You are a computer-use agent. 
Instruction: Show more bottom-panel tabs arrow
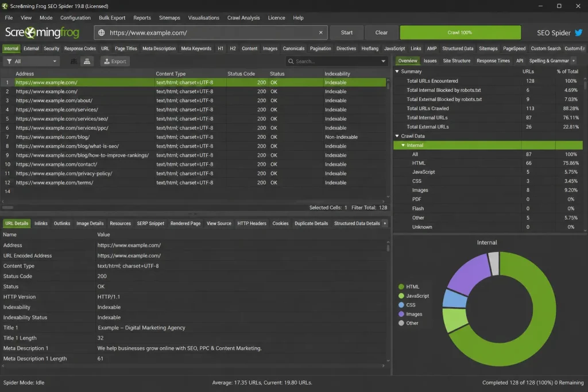pyautogui.click(x=385, y=223)
